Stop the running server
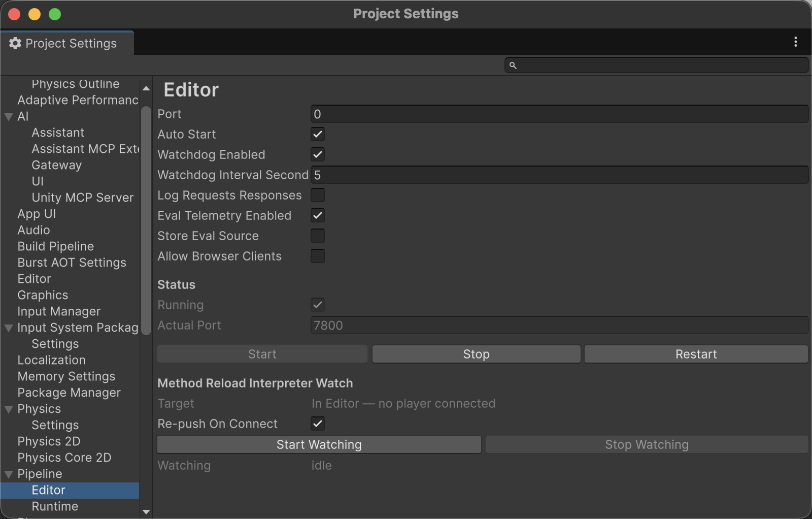This screenshot has width=812, height=519. click(476, 354)
